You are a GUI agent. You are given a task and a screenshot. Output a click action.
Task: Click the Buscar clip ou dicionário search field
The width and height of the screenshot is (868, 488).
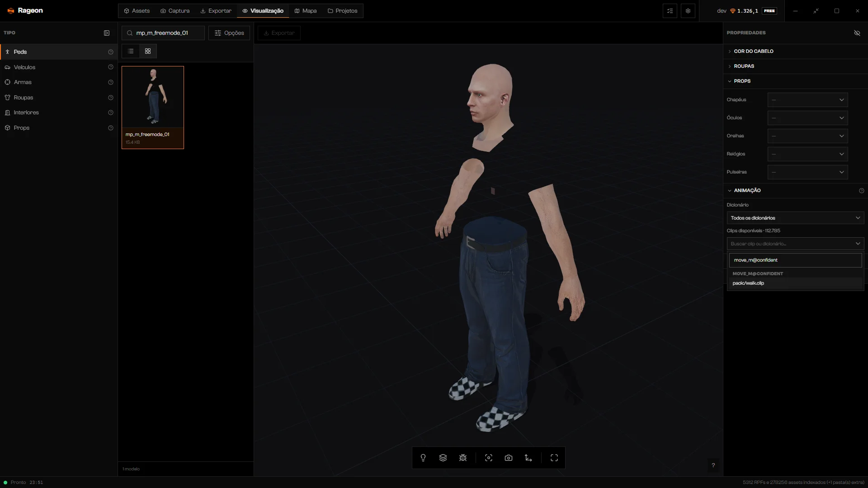795,244
